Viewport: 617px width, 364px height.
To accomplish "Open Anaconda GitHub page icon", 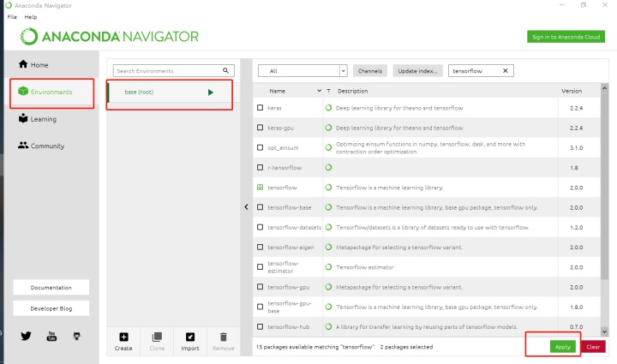I will [77, 336].
